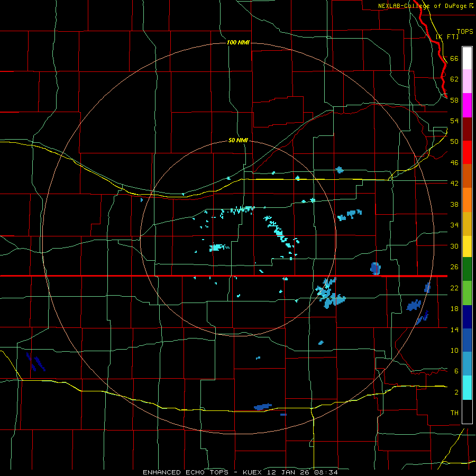Click the orange legend swatch near 38

(467, 200)
